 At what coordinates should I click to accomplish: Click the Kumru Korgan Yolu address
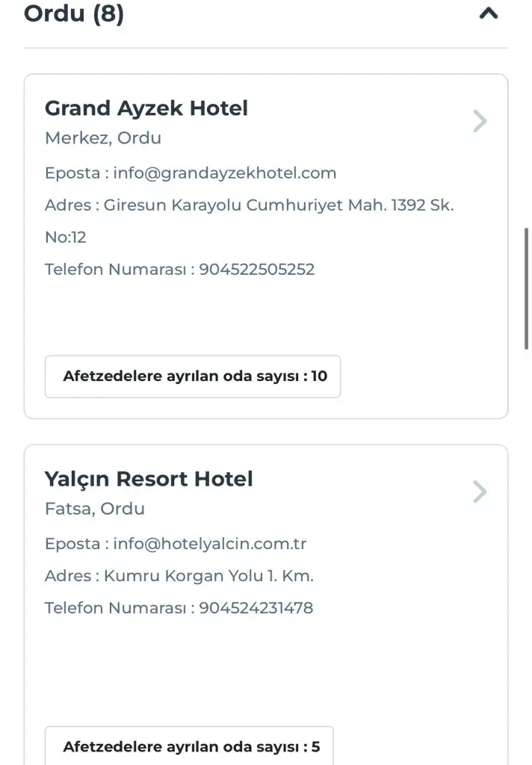coord(208,576)
